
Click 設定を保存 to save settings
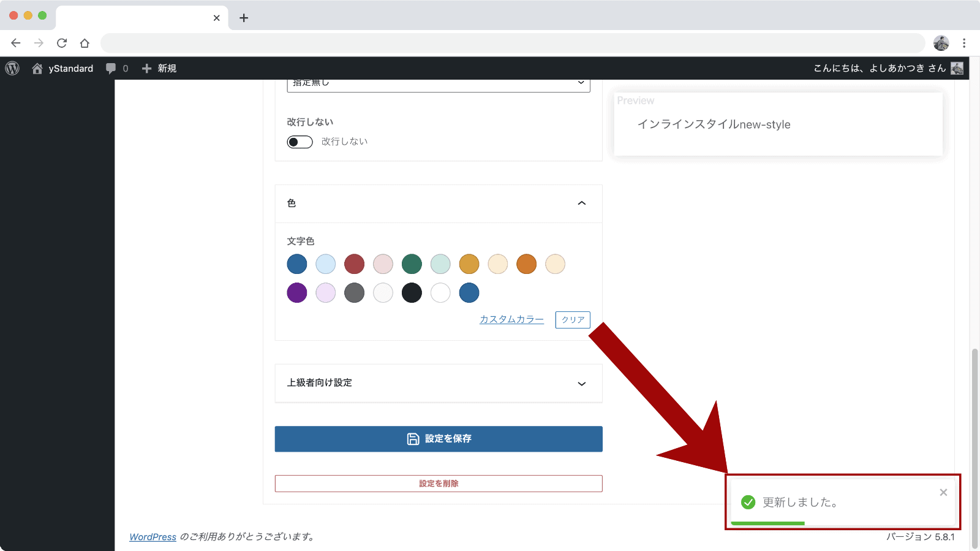(x=439, y=439)
